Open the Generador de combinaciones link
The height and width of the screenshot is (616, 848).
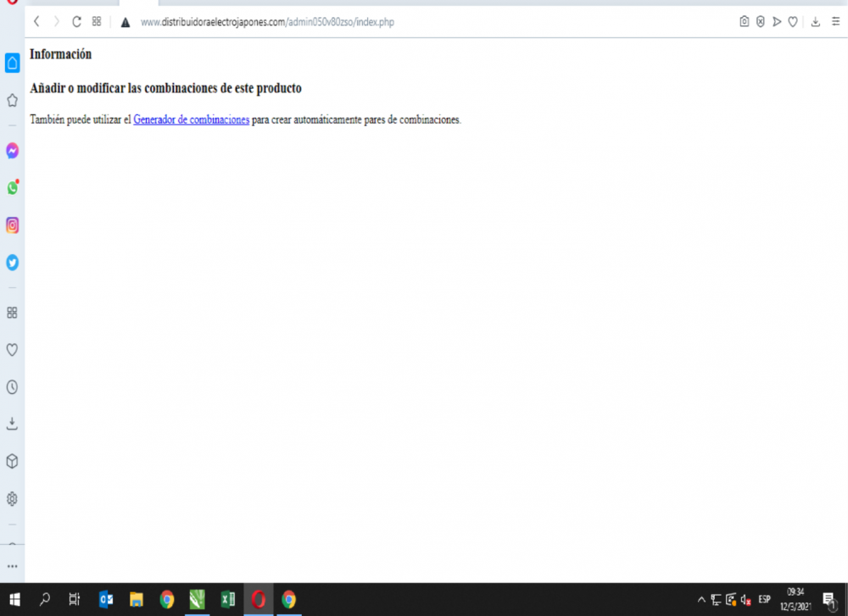pyautogui.click(x=192, y=119)
